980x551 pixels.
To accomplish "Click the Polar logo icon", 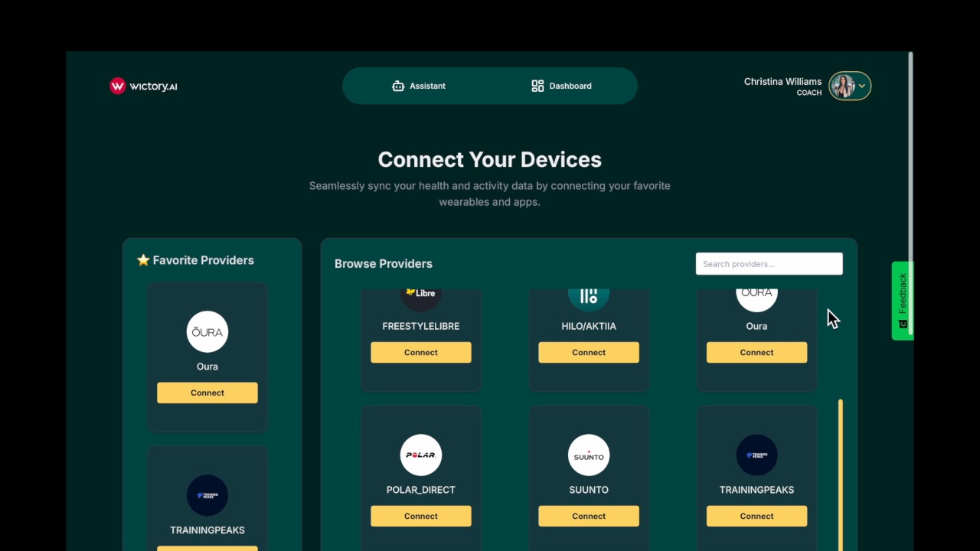I will [421, 455].
